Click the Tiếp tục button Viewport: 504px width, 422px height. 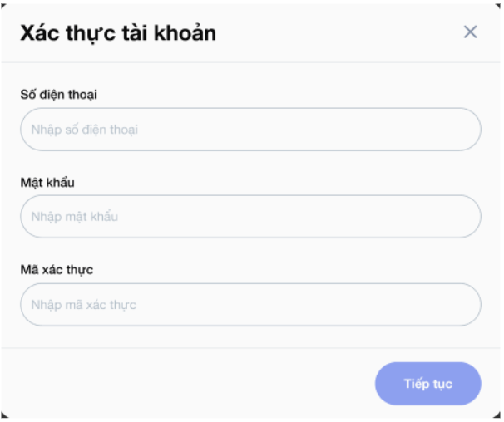(x=428, y=384)
